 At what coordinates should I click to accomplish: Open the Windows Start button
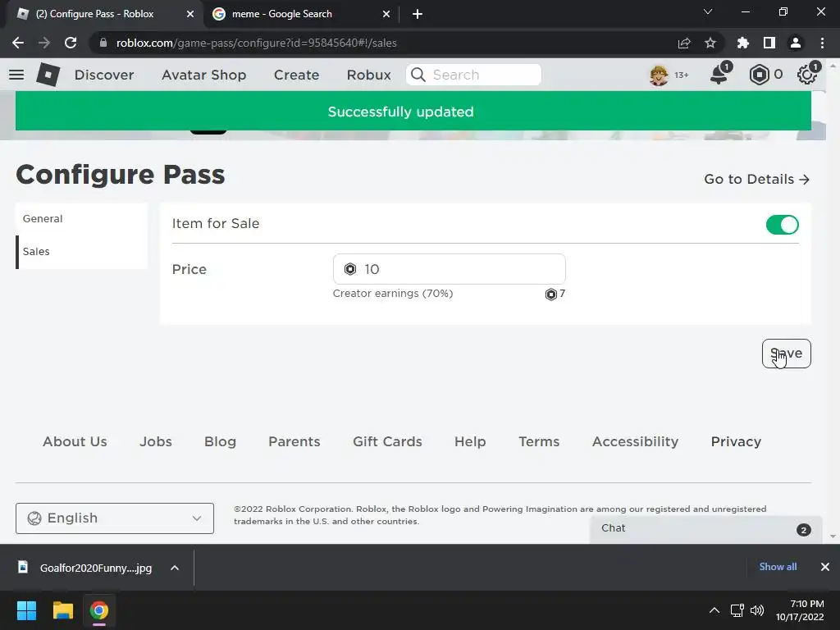coord(26,610)
